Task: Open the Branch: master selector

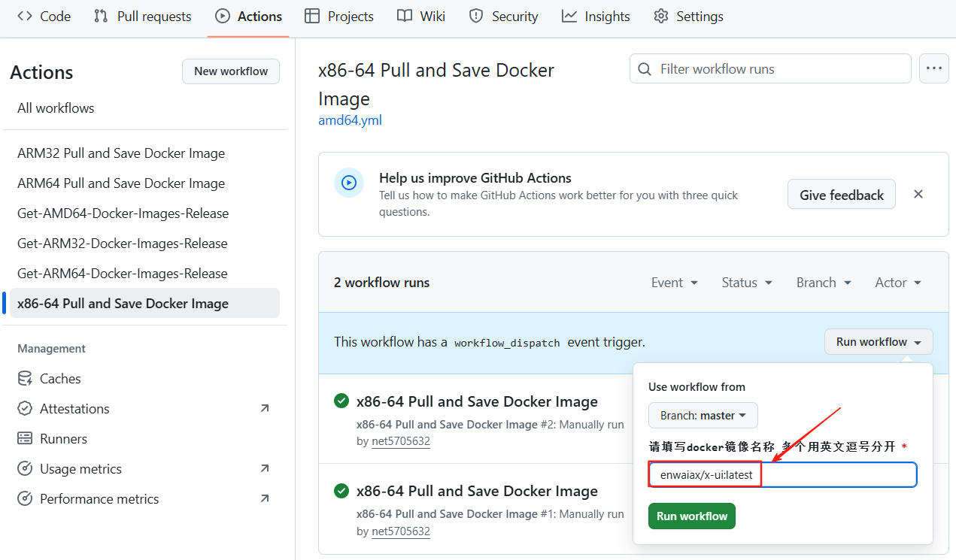Action: (703, 416)
